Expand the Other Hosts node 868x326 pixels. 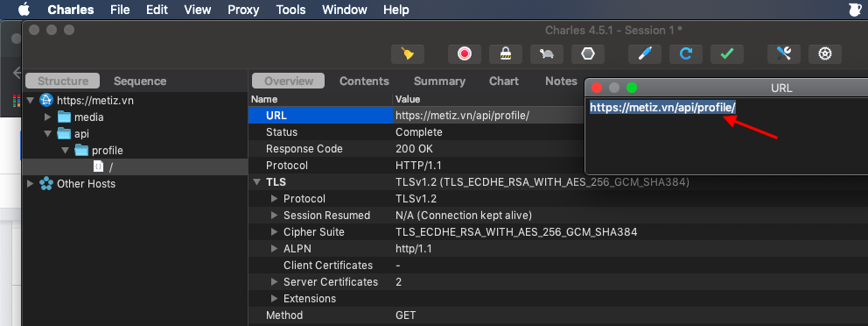30,183
